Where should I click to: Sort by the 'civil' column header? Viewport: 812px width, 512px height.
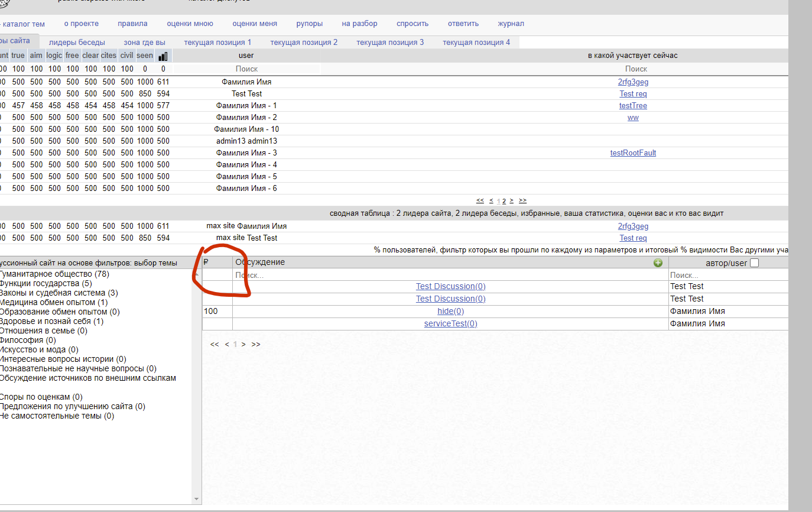click(126, 56)
